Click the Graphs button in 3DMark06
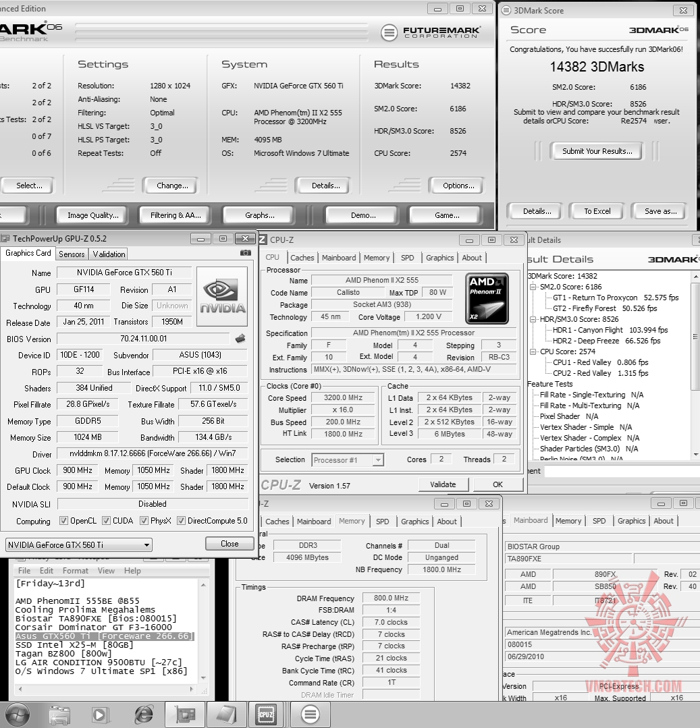Image resolution: width=700 pixels, height=728 pixels. [260, 215]
